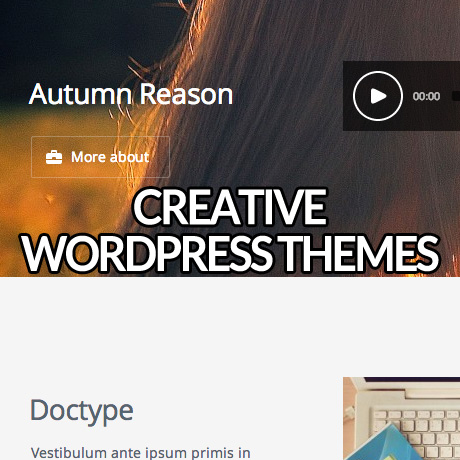Click the briefcase icon beside More about
460x460 pixels.
(x=54, y=157)
